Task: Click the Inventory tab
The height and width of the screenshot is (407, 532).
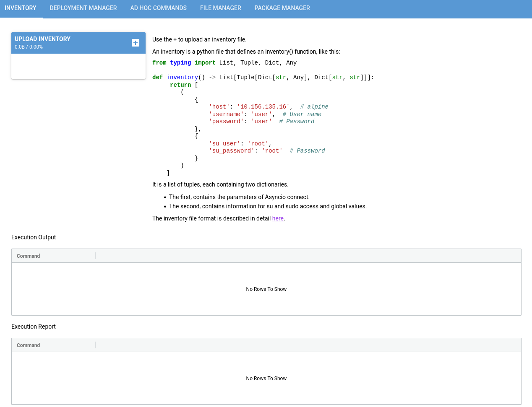Action: [x=21, y=8]
